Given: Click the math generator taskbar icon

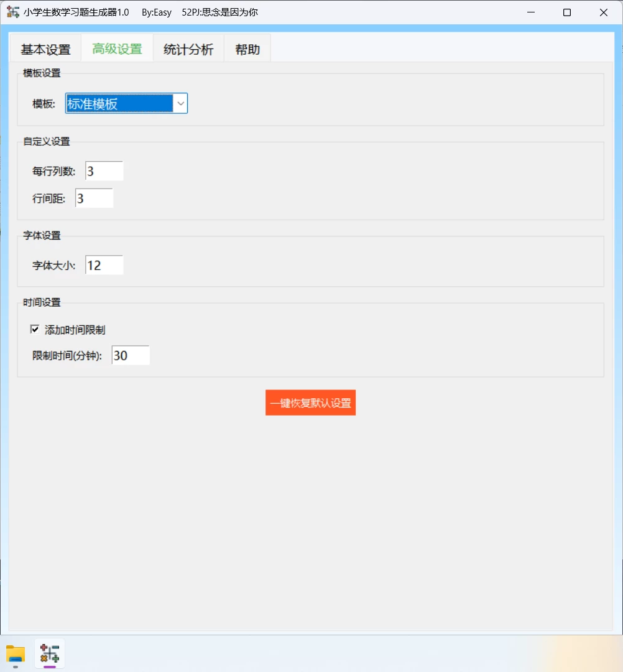Looking at the screenshot, I should 50,654.
